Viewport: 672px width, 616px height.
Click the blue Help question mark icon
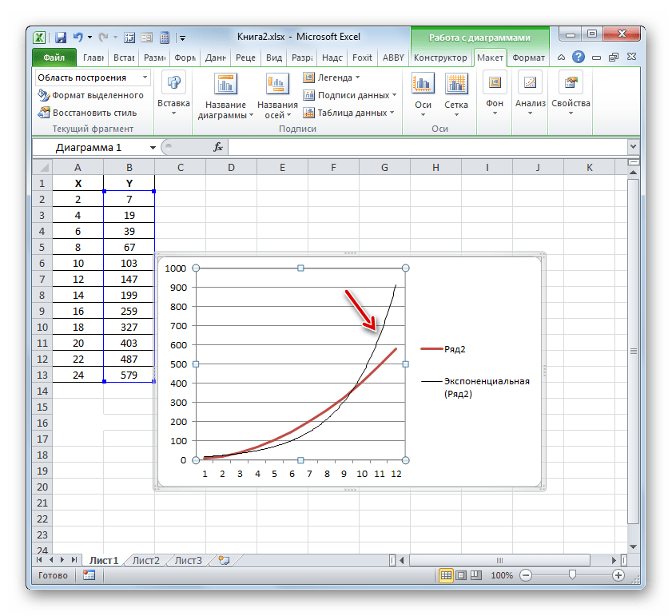point(579,57)
